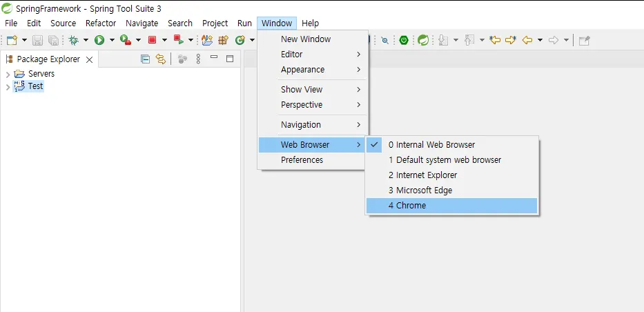Click the green Spring leaf toolbar icon
The width and height of the screenshot is (644, 312).
[423, 40]
